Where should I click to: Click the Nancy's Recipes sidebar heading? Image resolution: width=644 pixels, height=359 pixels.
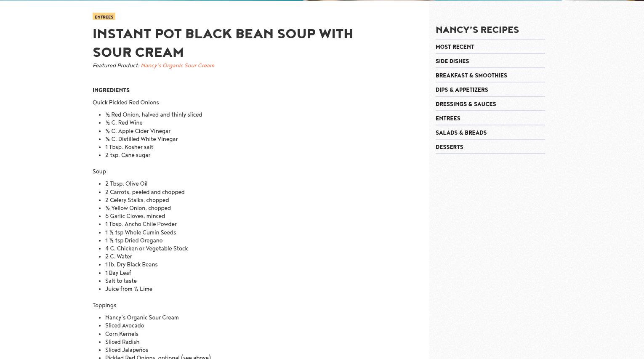tap(477, 30)
